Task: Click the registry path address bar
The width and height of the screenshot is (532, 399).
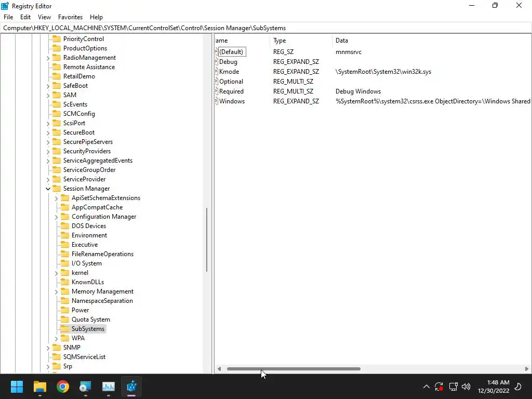Action: pyautogui.click(x=266, y=28)
